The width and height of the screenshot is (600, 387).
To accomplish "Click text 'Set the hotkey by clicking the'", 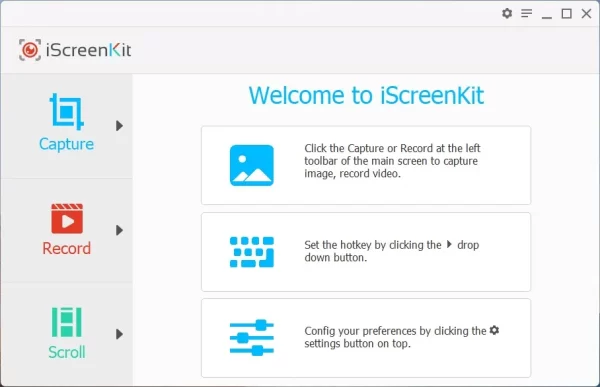I will pos(373,245).
